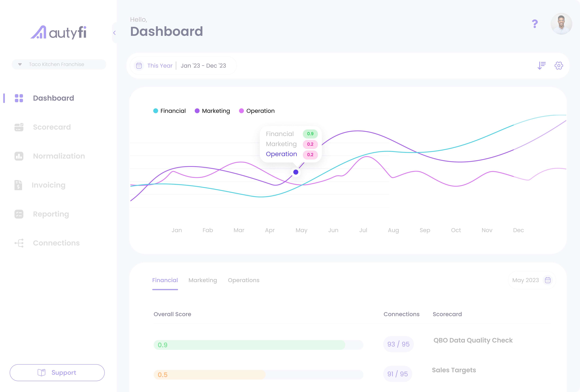Open the Dashboard menu item
580x392 pixels.
(53, 98)
